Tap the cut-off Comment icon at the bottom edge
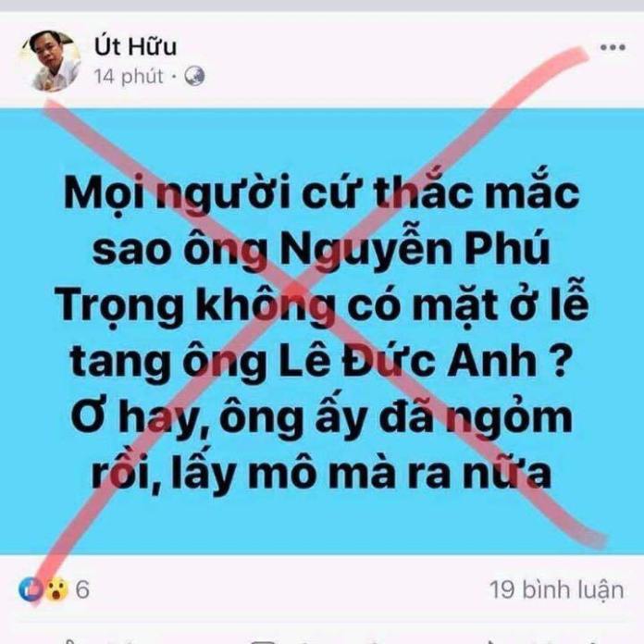The image size is (644, 644). tap(263, 641)
